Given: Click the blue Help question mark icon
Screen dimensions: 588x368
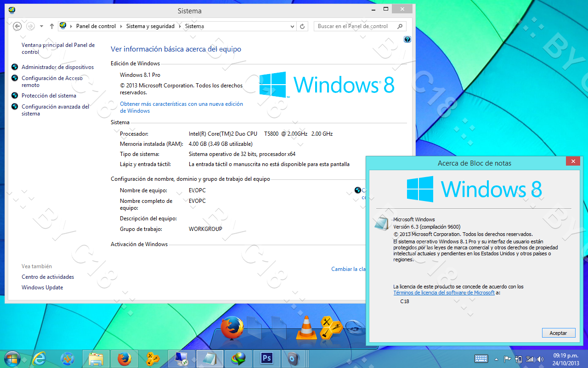Looking at the screenshot, I should pos(407,39).
